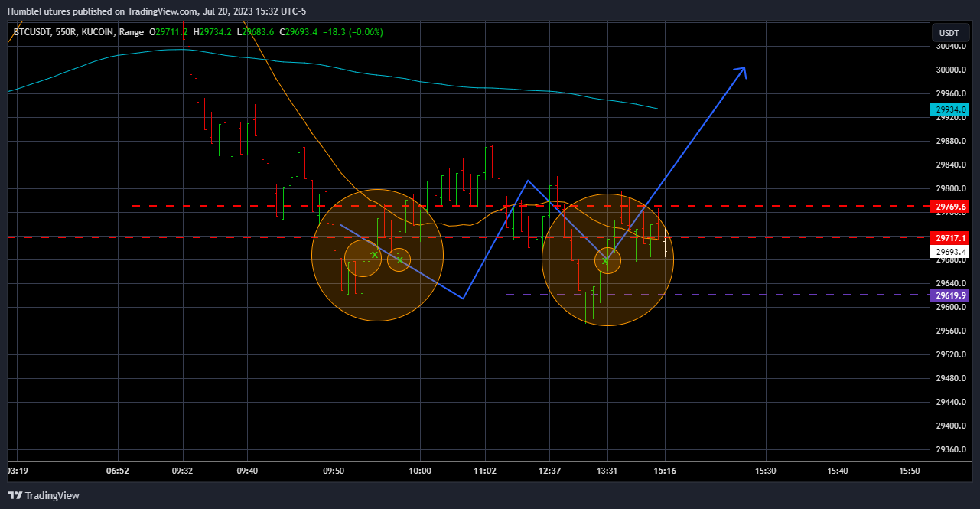Viewport: 980px width, 509px height.
Task: Select the cyan 29934.0 price label
Action: coord(949,109)
